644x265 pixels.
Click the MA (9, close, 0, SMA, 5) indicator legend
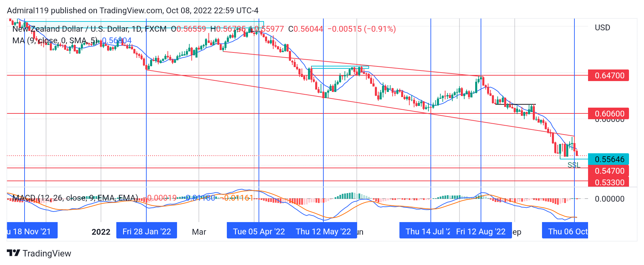55,41
